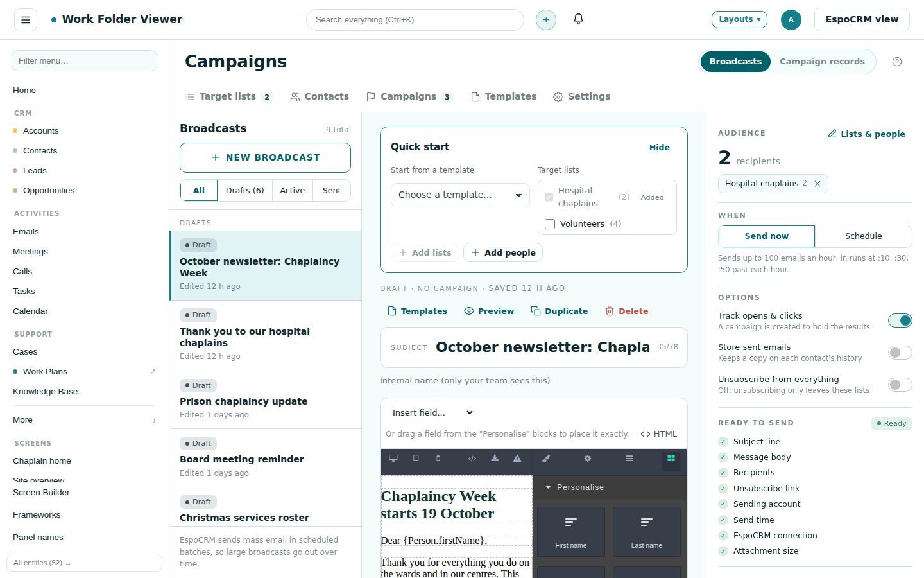924x578 pixels.
Task: Click the sidebar Filter menu field
Action: point(84,61)
